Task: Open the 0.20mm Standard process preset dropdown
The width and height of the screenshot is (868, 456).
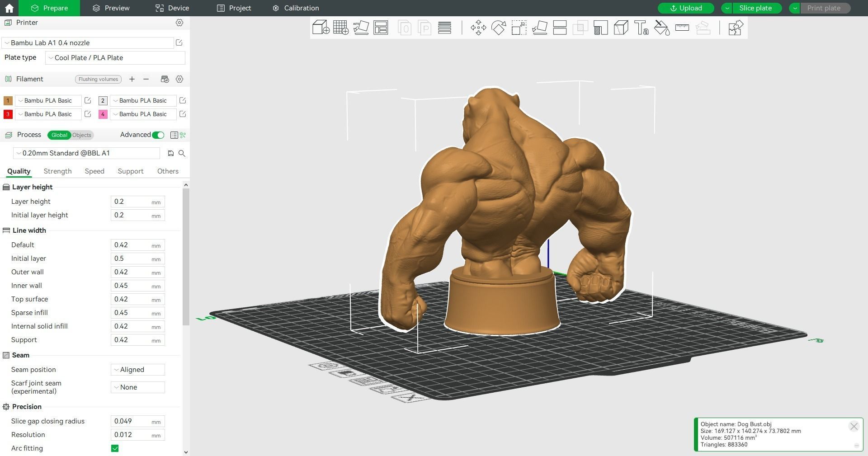Action: (86, 153)
